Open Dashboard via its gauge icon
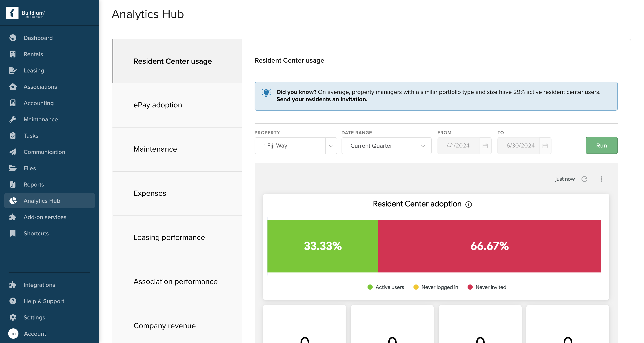Screen dimensions: 644x343 [13, 38]
